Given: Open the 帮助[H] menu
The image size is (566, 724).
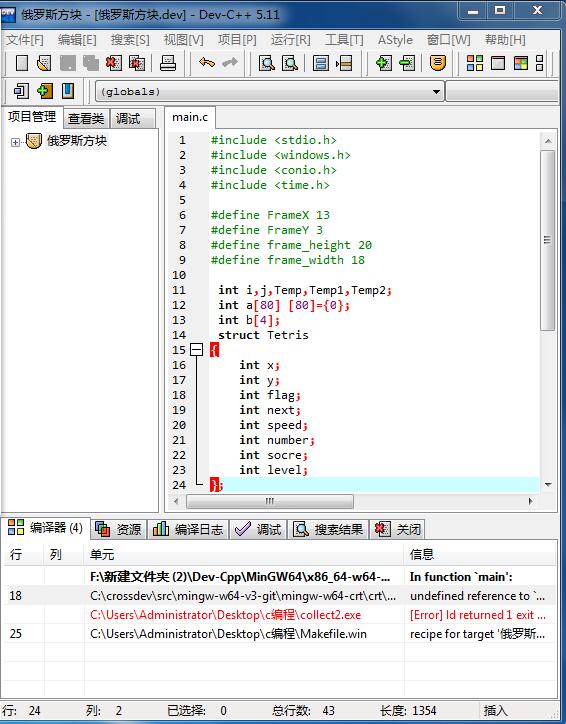Looking at the screenshot, I should coord(505,40).
